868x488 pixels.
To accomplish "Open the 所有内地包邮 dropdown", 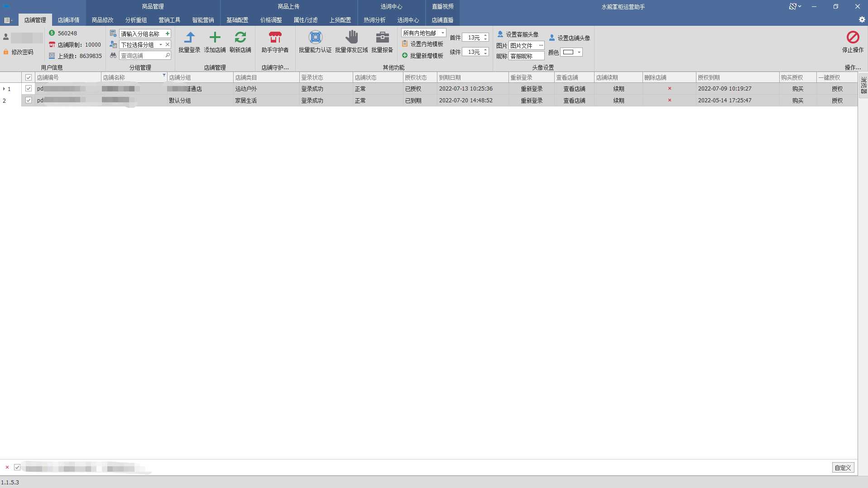I will coord(442,33).
